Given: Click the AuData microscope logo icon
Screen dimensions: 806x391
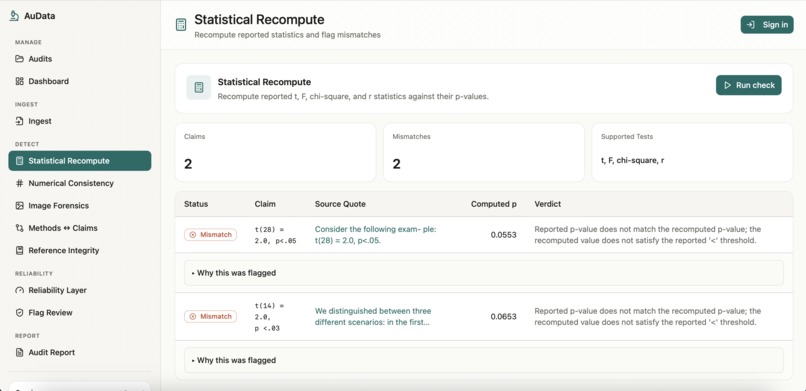Looking at the screenshot, I should [14, 16].
